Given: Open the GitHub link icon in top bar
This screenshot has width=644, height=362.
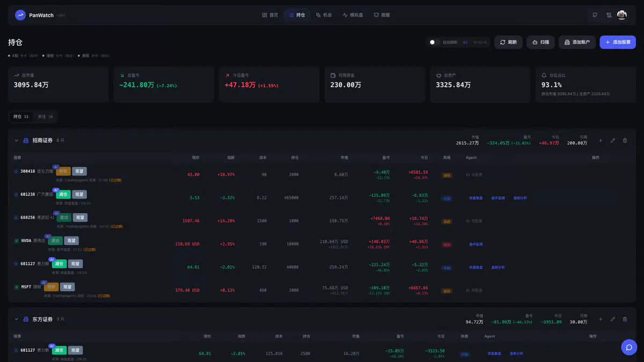Looking at the screenshot, I should click(595, 15).
